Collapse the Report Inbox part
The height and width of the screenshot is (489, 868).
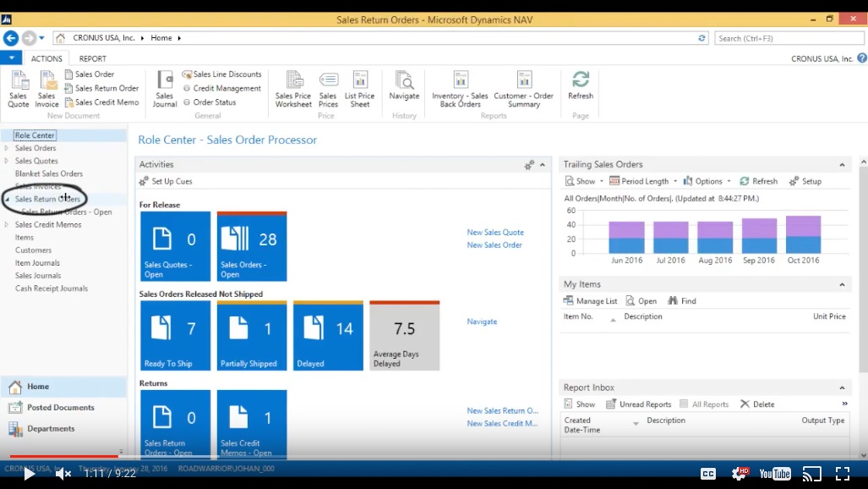(x=842, y=387)
